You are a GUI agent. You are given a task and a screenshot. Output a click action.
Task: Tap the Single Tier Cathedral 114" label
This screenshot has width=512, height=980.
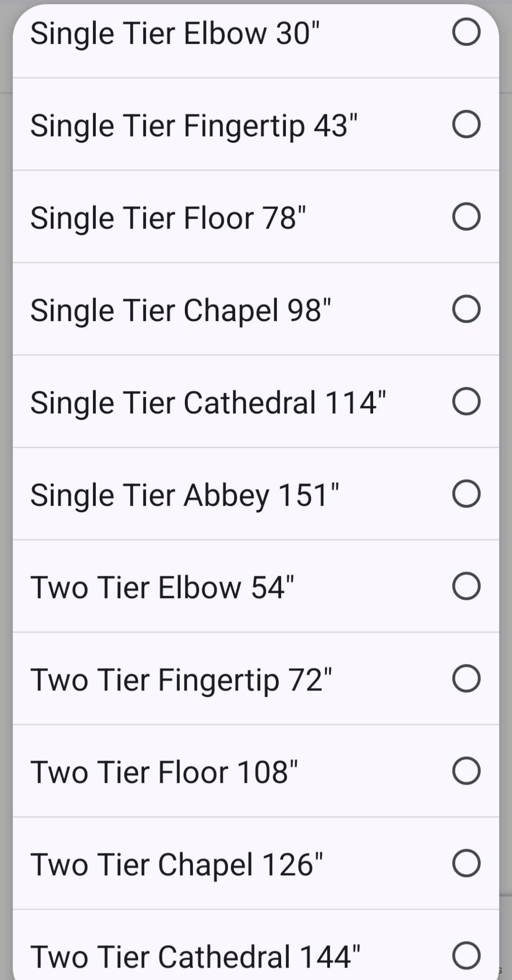coord(208,403)
